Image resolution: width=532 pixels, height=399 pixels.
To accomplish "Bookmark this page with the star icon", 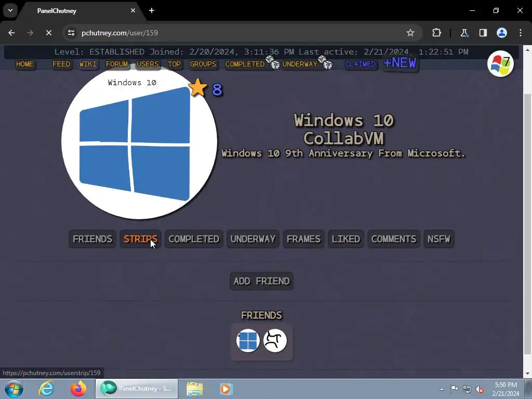I will pos(410,33).
